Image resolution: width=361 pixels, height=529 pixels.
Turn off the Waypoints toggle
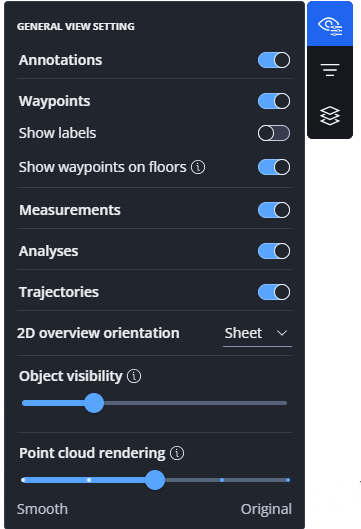[274, 101]
